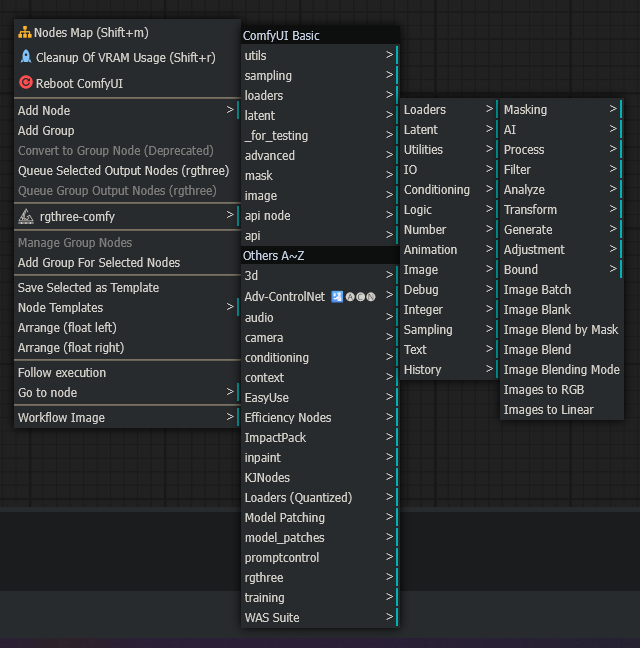Add the Images to RGB node

pos(543,389)
